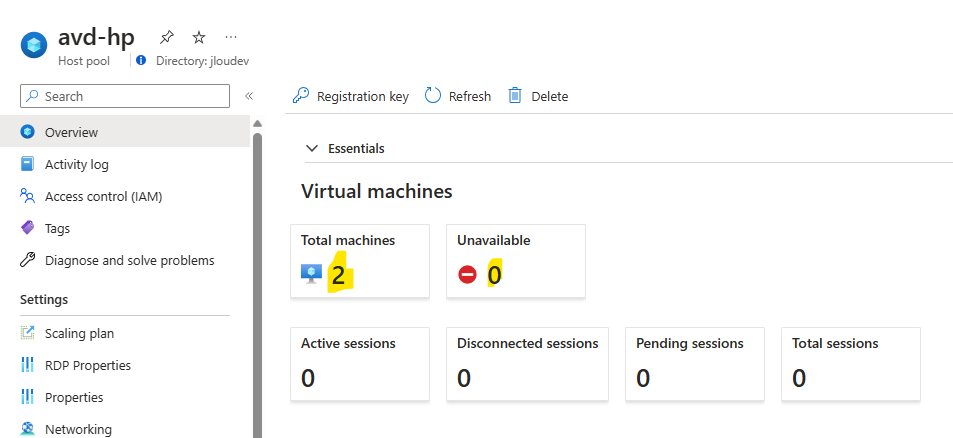Click the Networking icon

click(27, 429)
